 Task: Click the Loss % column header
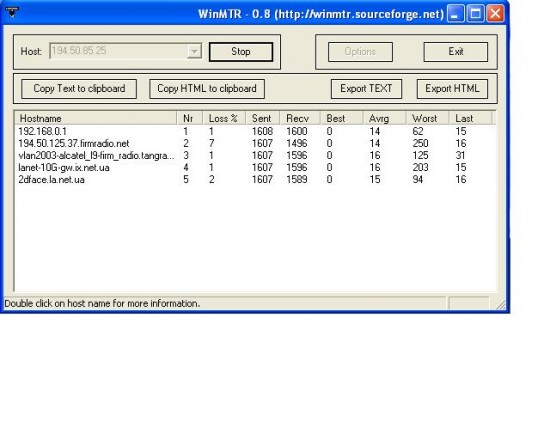[x=224, y=118]
